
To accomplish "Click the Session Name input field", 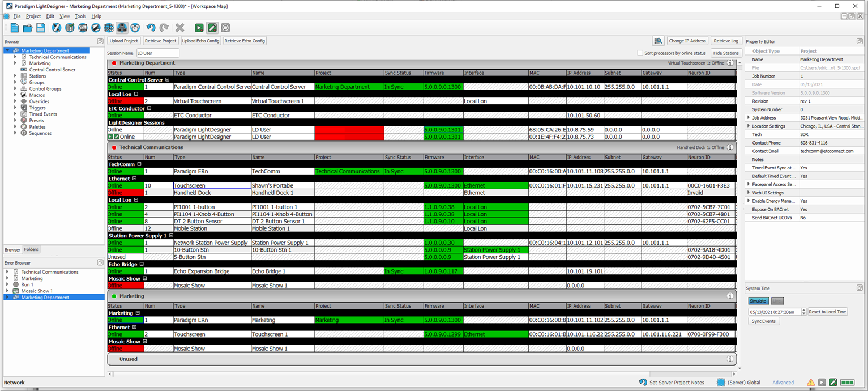I will coord(157,53).
